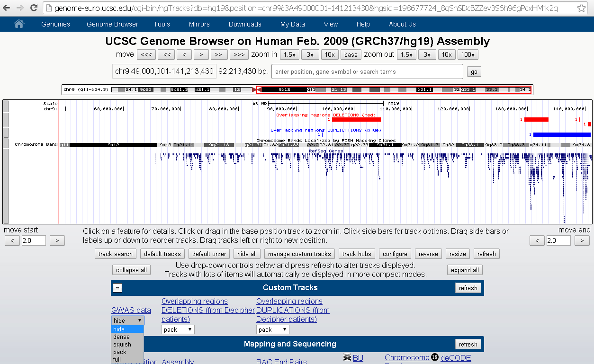Open the DELETIONS track visibility dropdown
The width and height of the screenshot is (594, 364).
click(178, 329)
